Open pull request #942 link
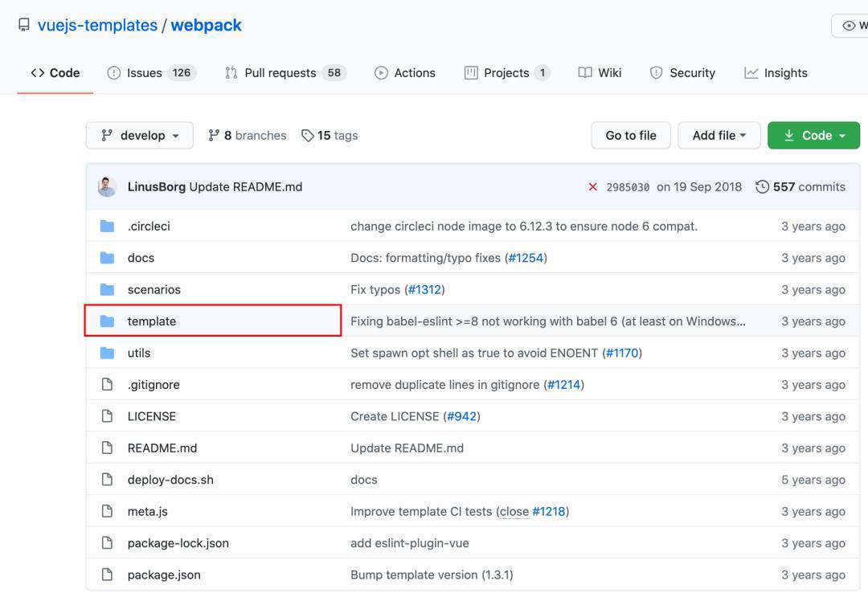 point(461,416)
